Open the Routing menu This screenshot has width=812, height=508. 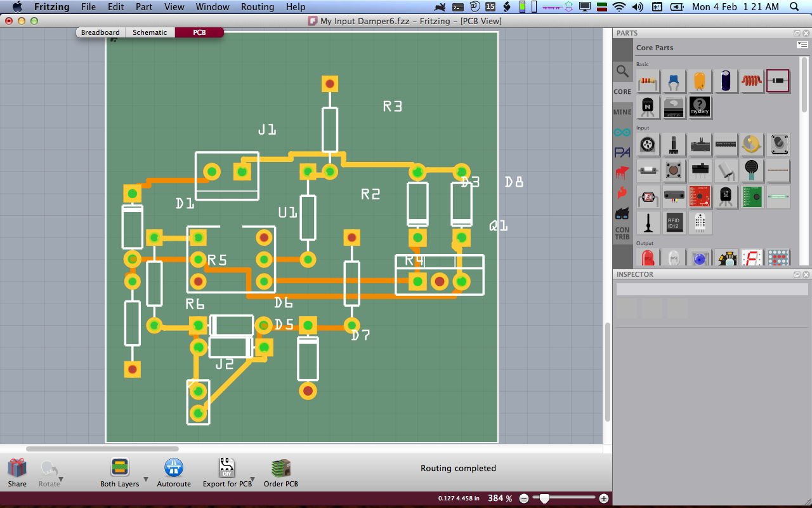258,7
